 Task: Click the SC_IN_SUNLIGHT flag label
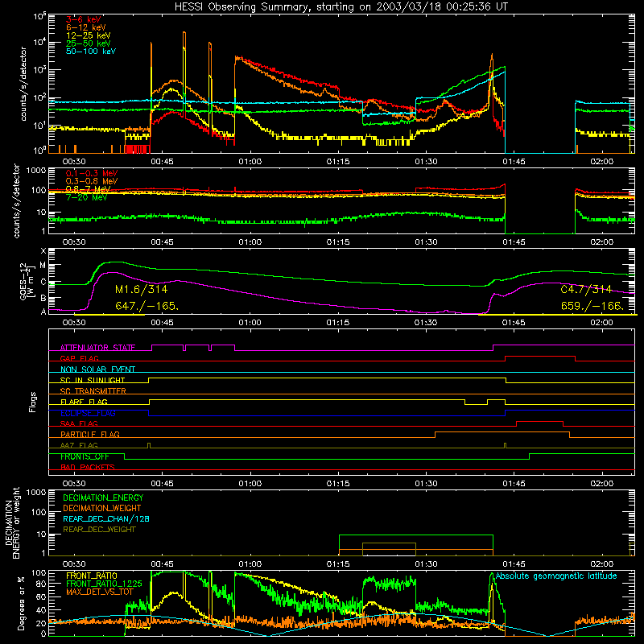coord(93,380)
